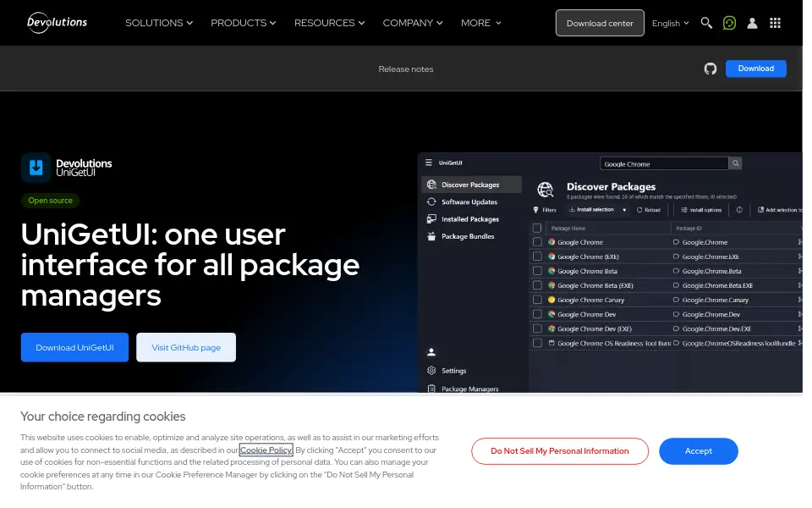Open the Cookie Policy link

tap(266, 450)
